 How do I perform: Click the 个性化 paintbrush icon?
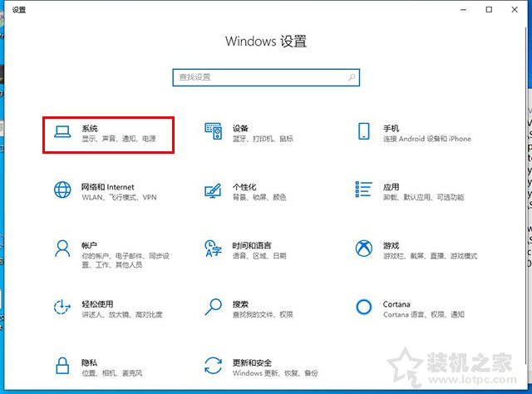[213, 190]
